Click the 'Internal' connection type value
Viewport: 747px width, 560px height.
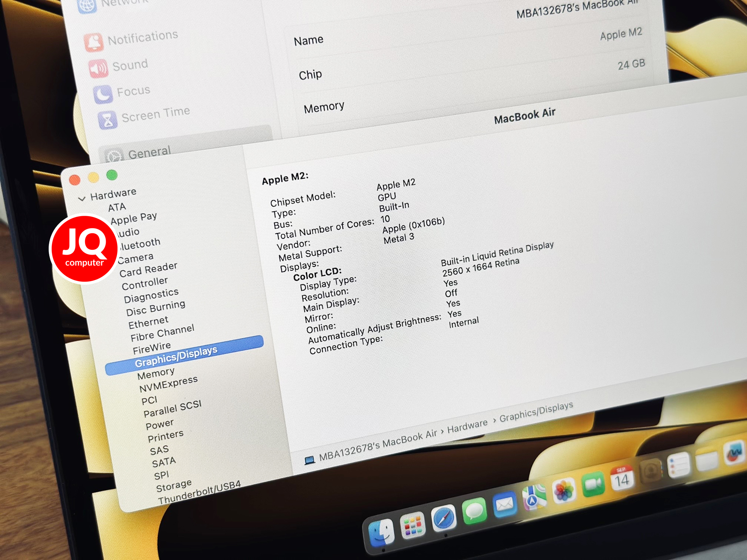pos(464,322)
